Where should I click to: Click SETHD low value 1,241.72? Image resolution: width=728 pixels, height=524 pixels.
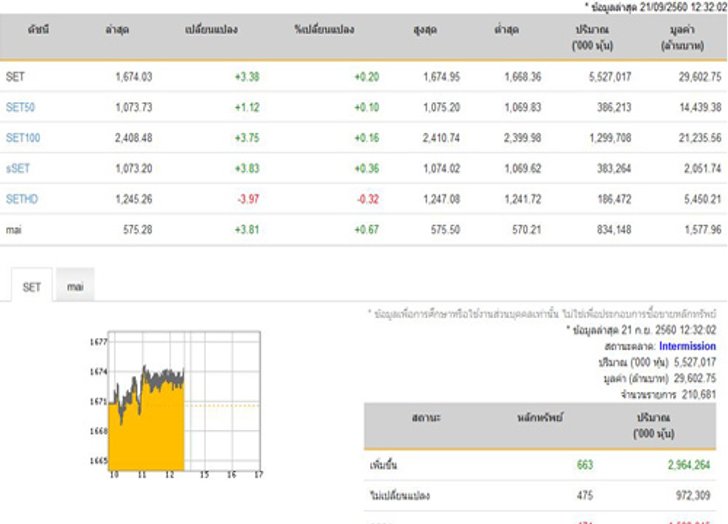523,199
